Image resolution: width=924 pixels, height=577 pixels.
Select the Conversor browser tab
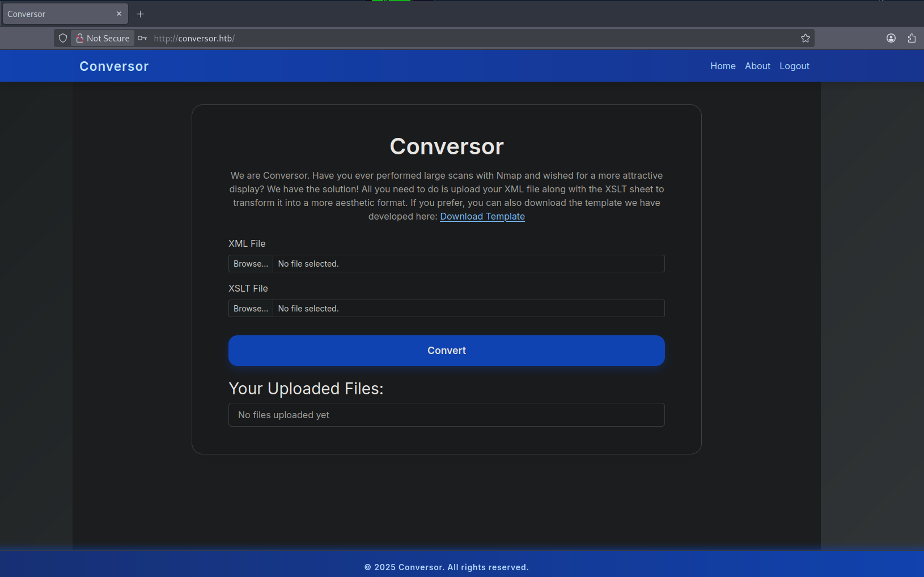(57, 14)
